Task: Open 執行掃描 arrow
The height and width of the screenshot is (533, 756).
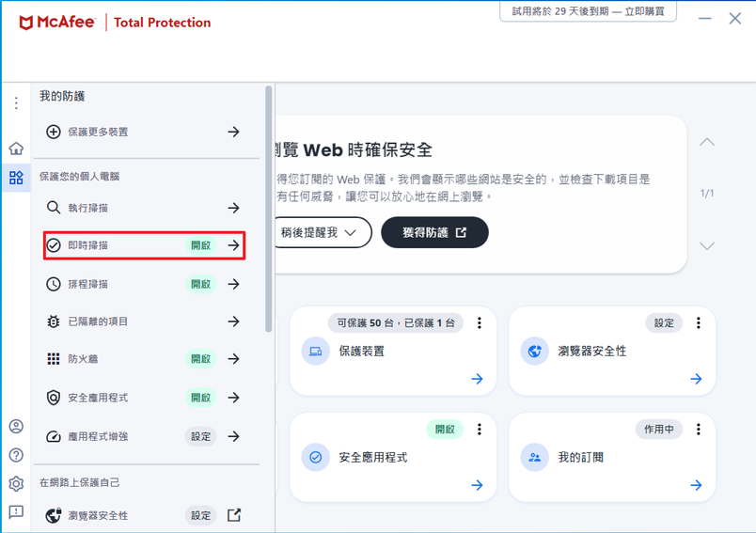Action: 234,208
